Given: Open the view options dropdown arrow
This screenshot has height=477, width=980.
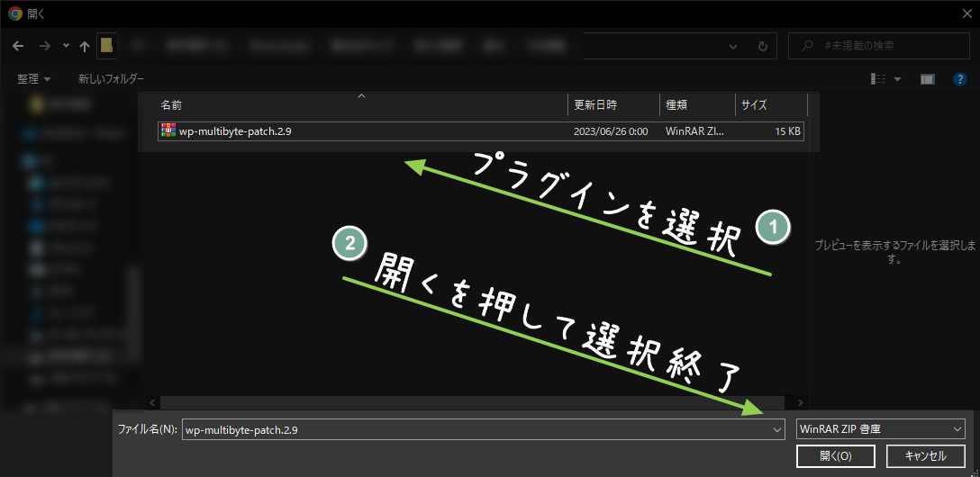Looking at the screenshot, I should coord(898,78).
